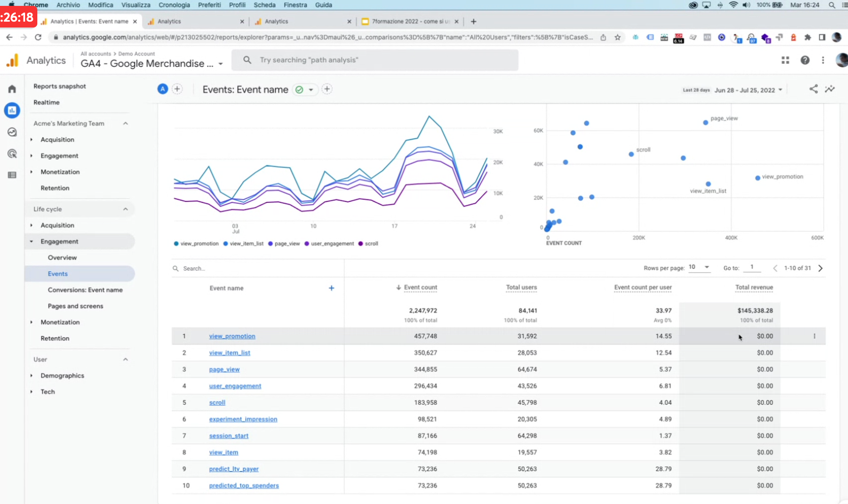The height and width of the screenshot is (504, 848).
Task: Open the Insights sparkline icon
Action: 830,89
